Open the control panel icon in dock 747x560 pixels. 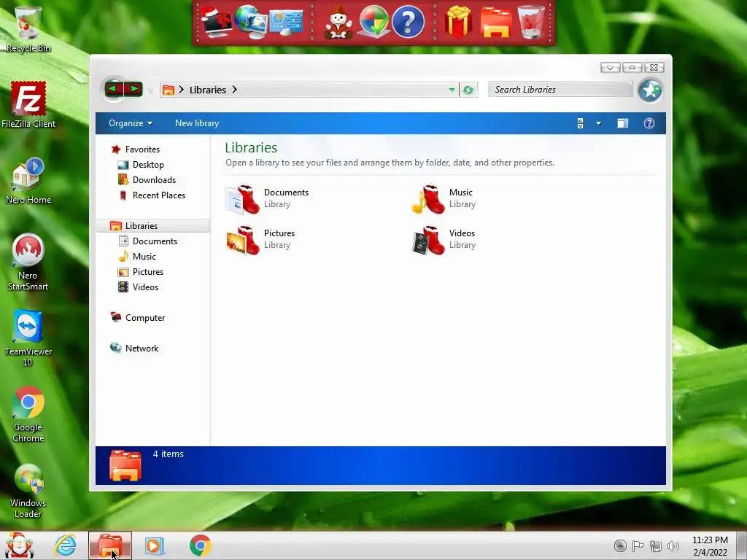click(x=286, y=23)
